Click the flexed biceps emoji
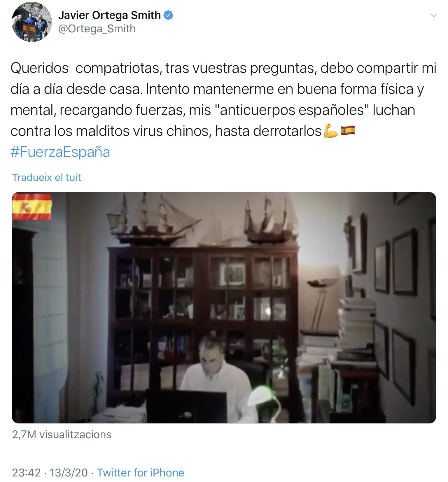The image size is (448, 482). click(331, 131)
